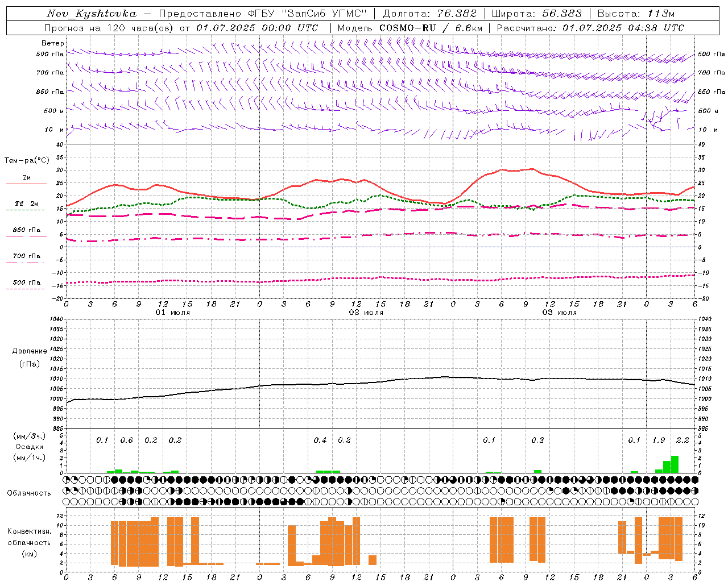Click the tallest green precipitation bar
Image resolution: width=728 pixels, height=582 pixels.
coord(675,464)
